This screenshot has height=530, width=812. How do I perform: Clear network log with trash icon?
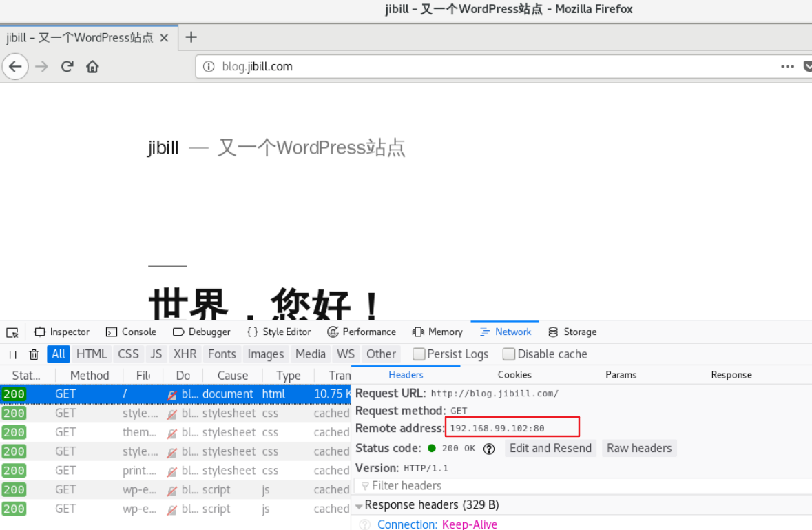[x=34, y=354]
